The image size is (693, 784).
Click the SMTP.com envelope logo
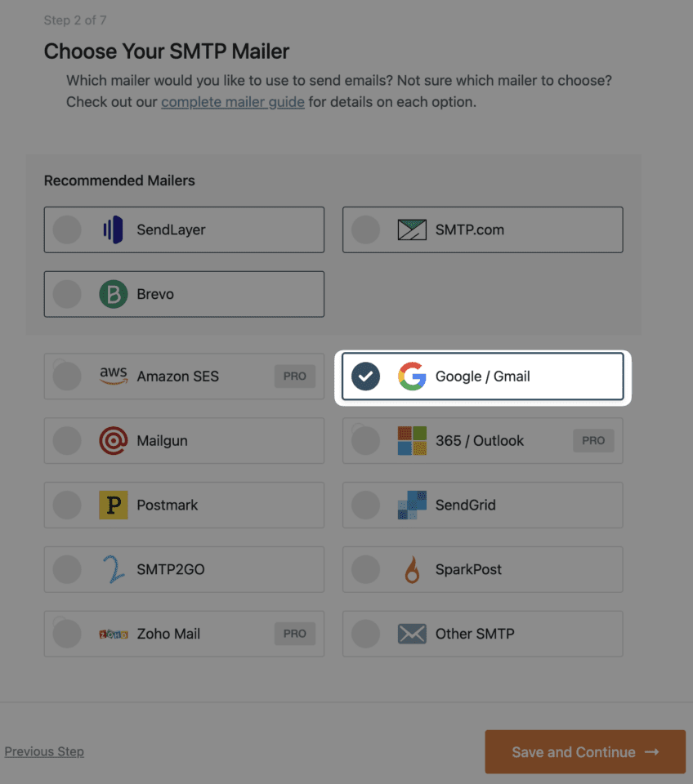pos(412,229)
